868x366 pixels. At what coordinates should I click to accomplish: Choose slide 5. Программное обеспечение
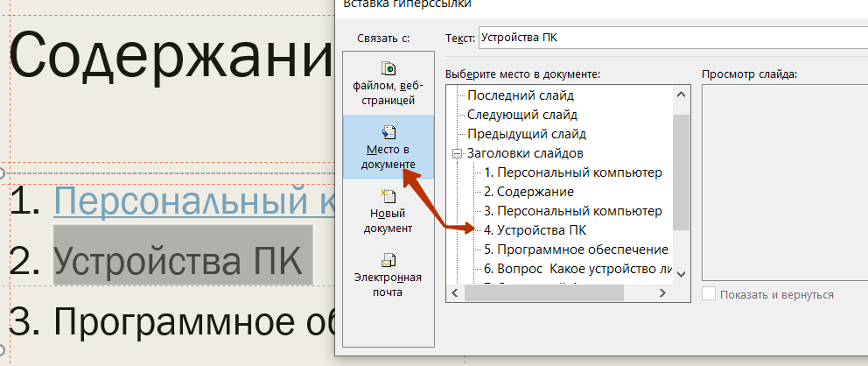click(x=577, y=250)
